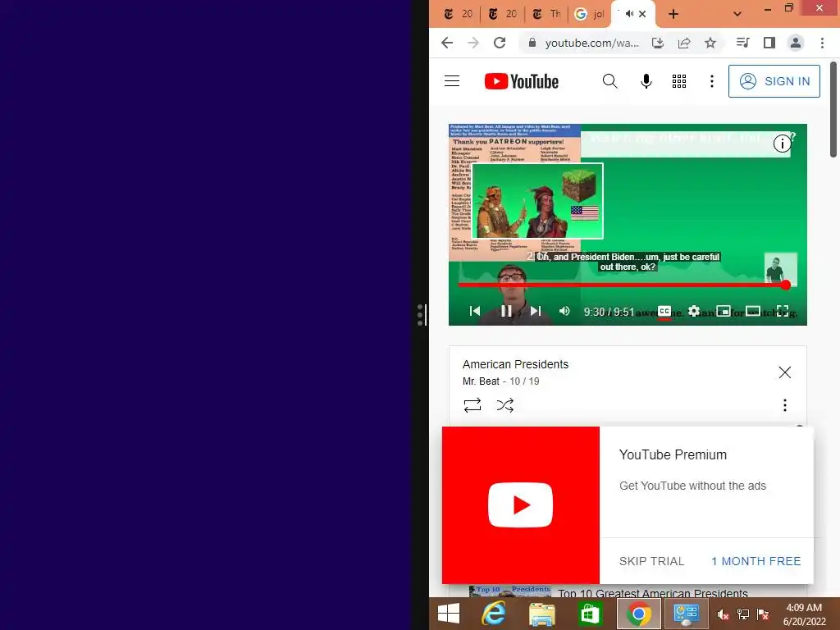Open a new browser tab

pyautogui.click(x=673, y=15)
